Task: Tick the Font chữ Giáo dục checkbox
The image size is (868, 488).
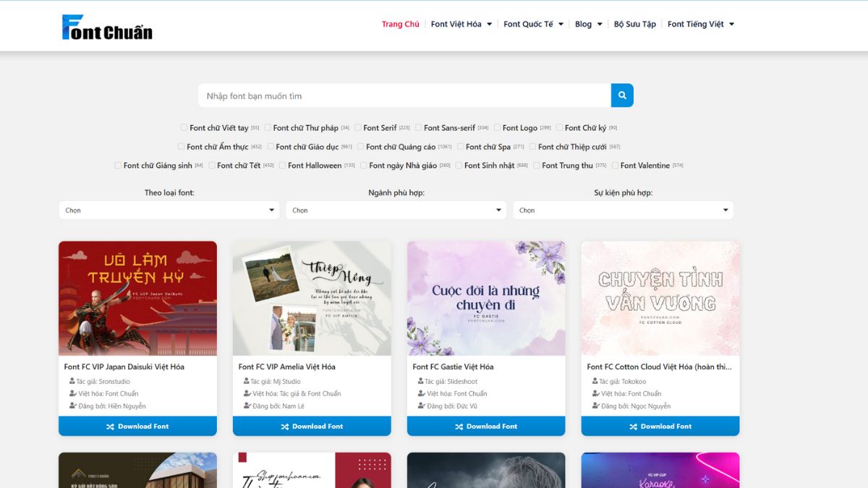Action: [271, 146]
